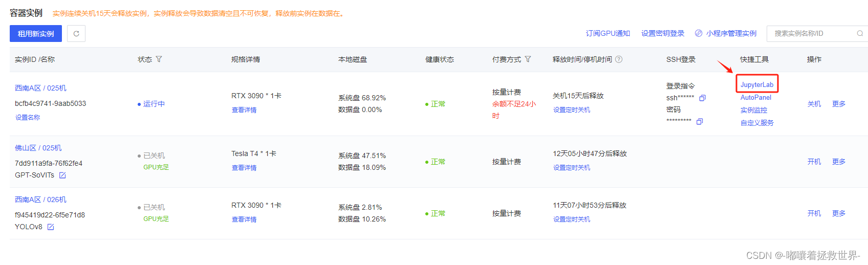Open the status column filter icon
868x265 pixels.
click(x=159, y=59)
